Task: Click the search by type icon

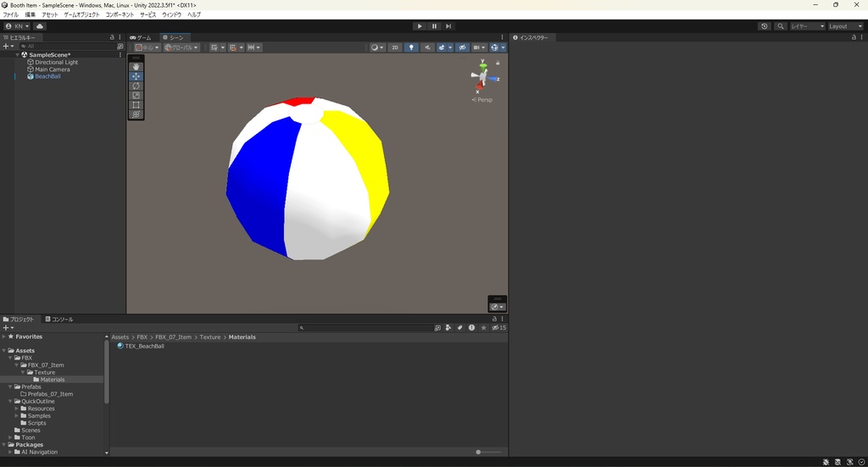Action: pyautogui.click(x=448, y=327)
